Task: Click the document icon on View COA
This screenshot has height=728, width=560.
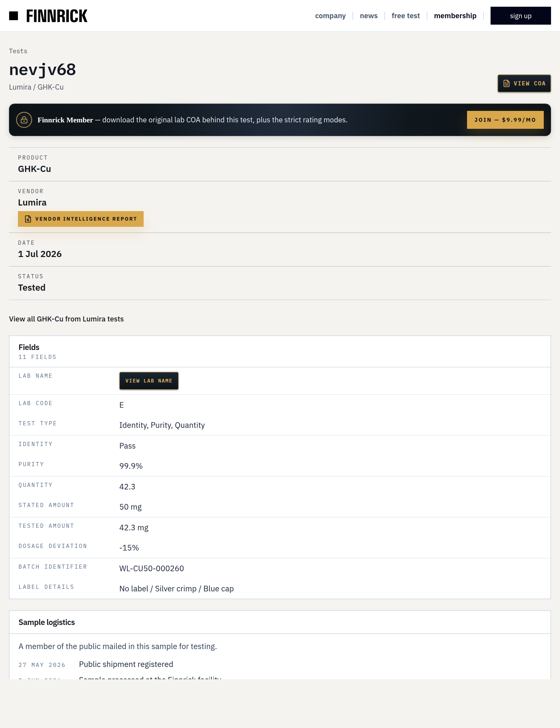Action: [x=506, y=83]
